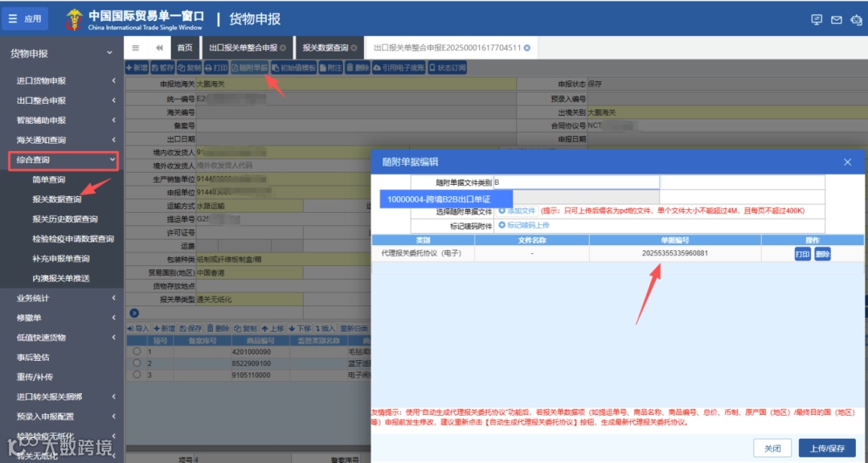Click the 初始值模板 toolbar button
This screenshot has width=868, height=463.
click(x=294, y=68)
